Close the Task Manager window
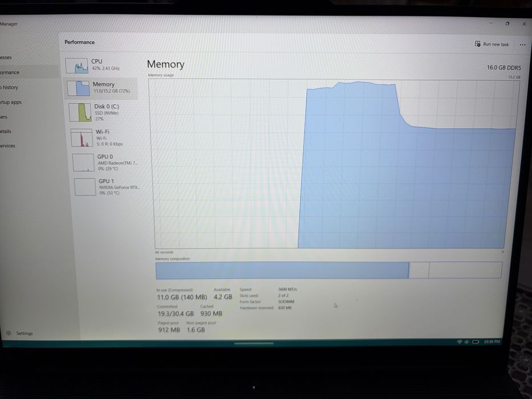The image size is (532, 399). pyautogui.click(x=524, y=24)
